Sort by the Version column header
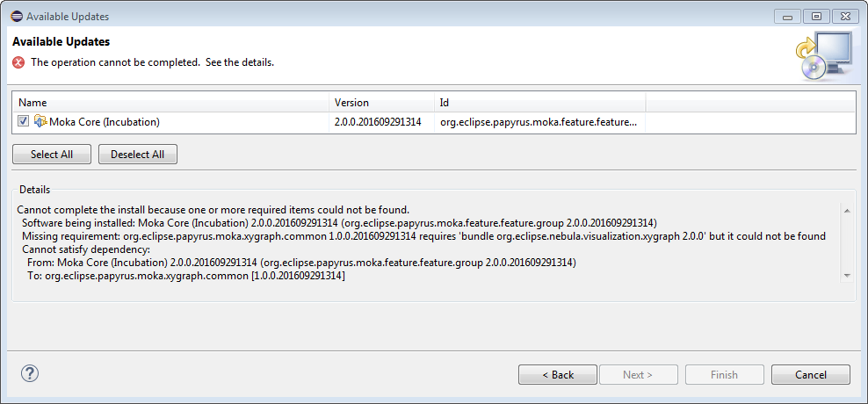Viewport: 868px width, 404px height. coord(381,103)
